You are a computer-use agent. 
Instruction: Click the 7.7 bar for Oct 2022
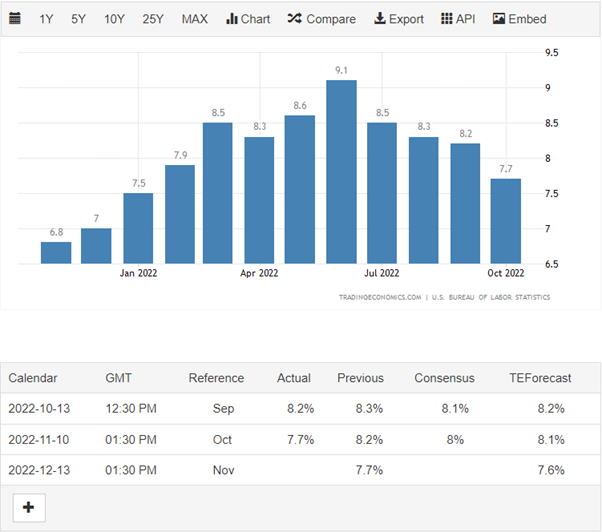(505, 220)
